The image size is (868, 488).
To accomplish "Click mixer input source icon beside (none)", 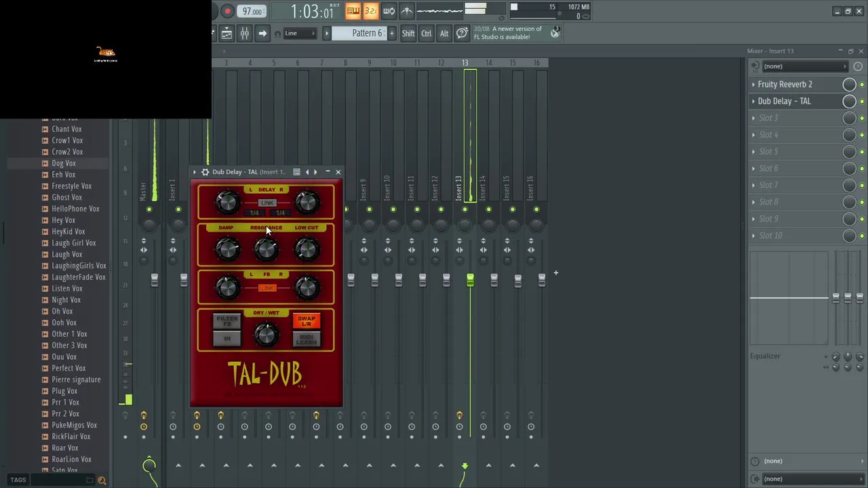I will tap(755, 66).
